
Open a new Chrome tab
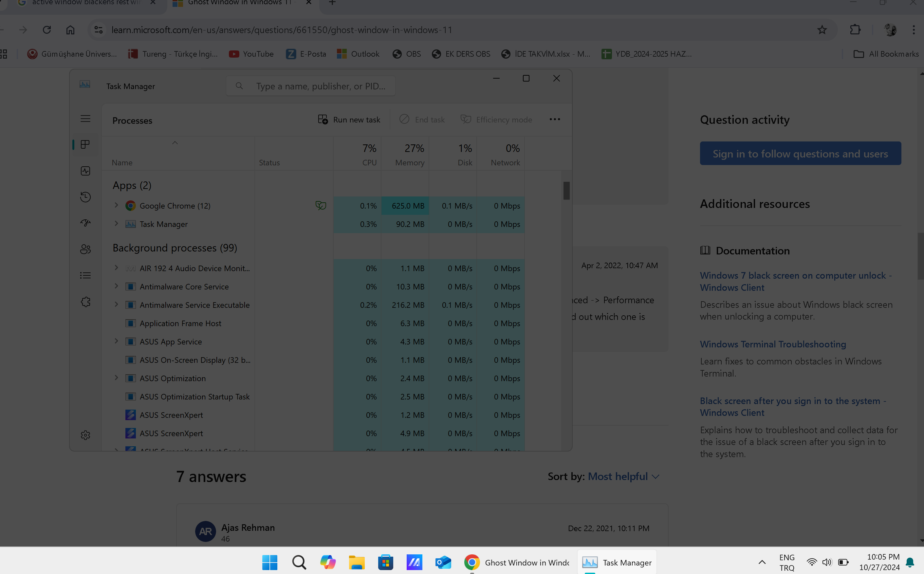(x=332, y=3)
